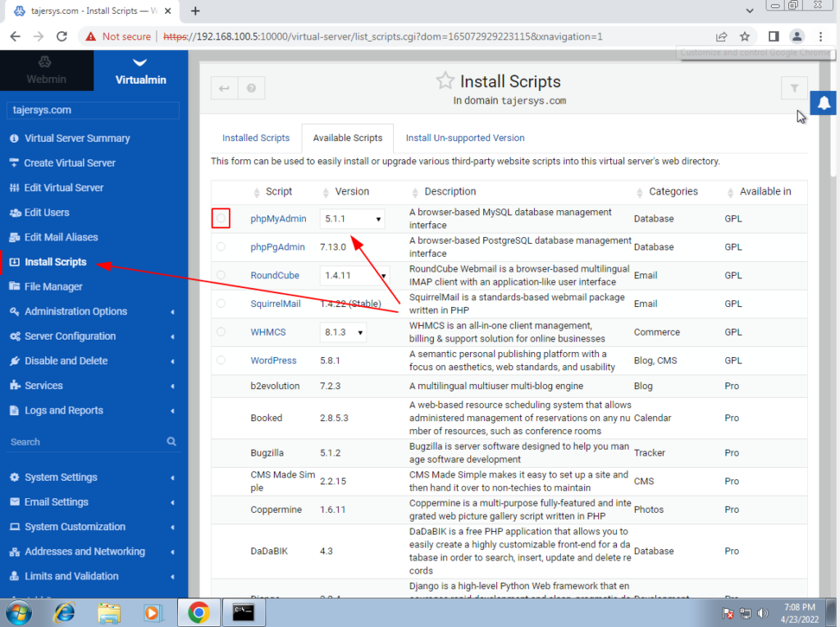Open the WHMCS version dropdown 8.1.3
Screen dimensions: 840x627
(x=343, y=332)
